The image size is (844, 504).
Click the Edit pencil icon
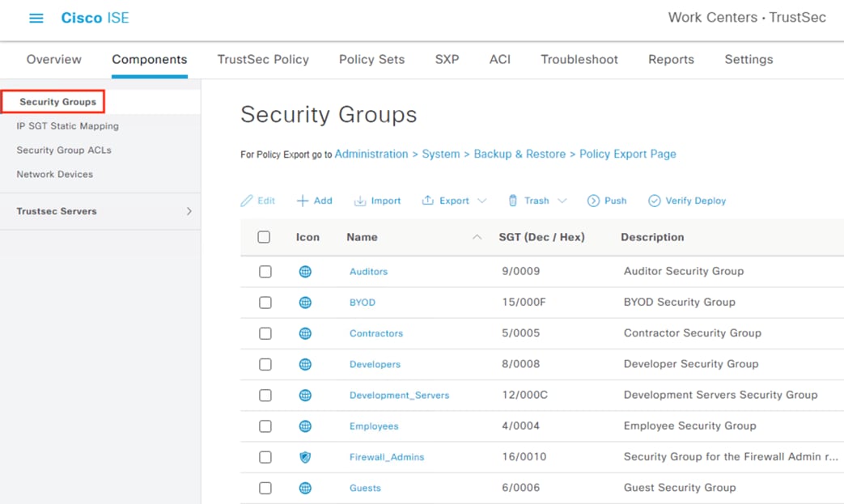pyautogui.click(x=247, y=201)
